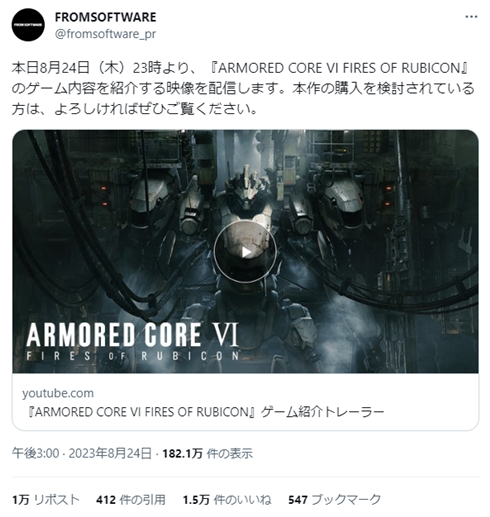Click the 件の表示 label
The width and height of the screenshot is (490, 517).
[230, 453]
